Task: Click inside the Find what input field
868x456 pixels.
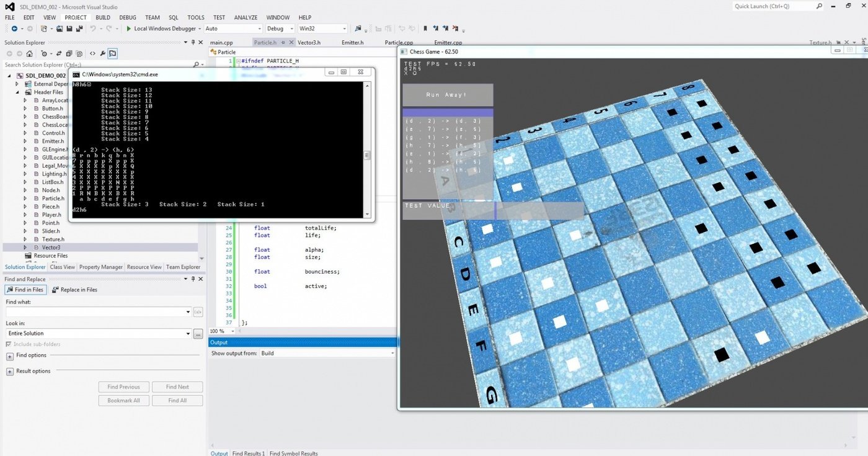Action: 93,311
